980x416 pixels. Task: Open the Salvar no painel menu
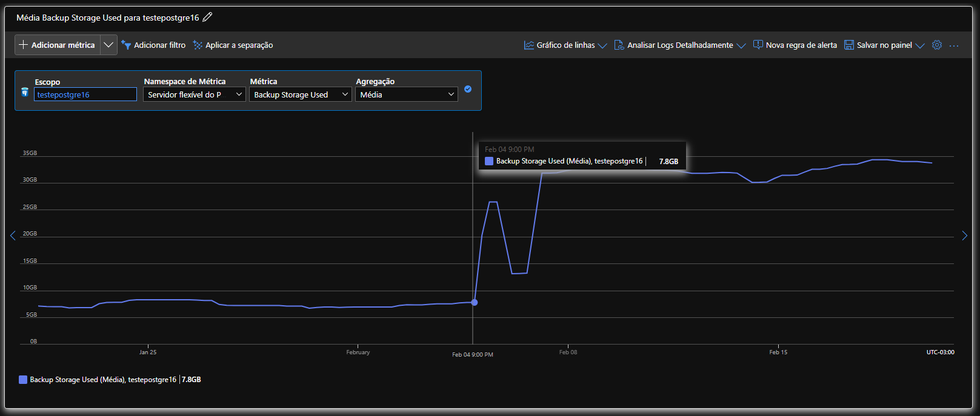(x=884, y=45)
